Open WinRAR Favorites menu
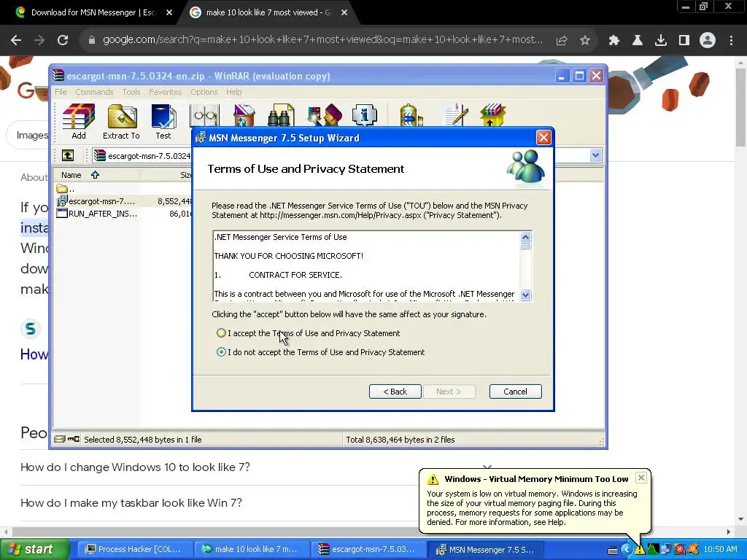Image resolution: width=747 pixels, height=560 pixels. click(166, 92)
